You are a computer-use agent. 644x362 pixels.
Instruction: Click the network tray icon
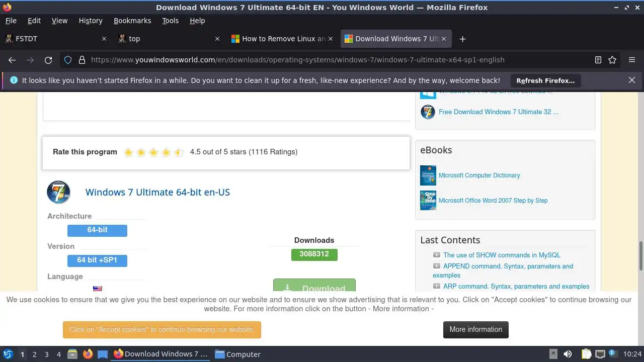(x=600, y=354)
